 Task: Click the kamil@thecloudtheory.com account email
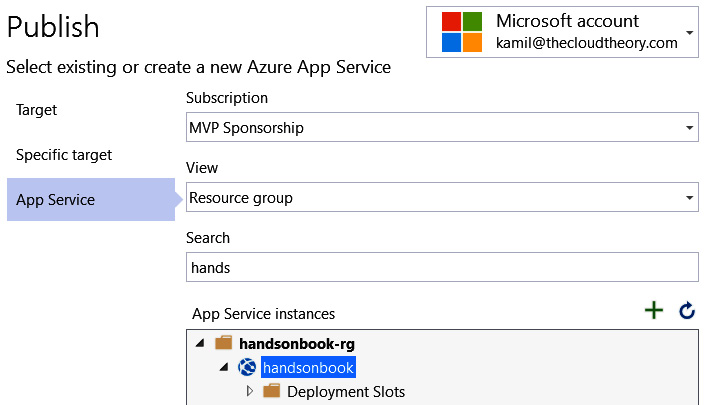point(587,43)
